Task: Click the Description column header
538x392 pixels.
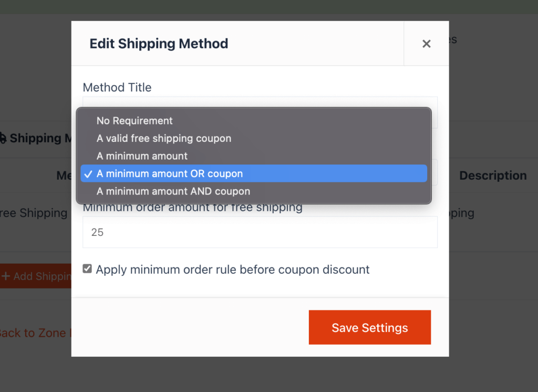Action: pos(493,176)
